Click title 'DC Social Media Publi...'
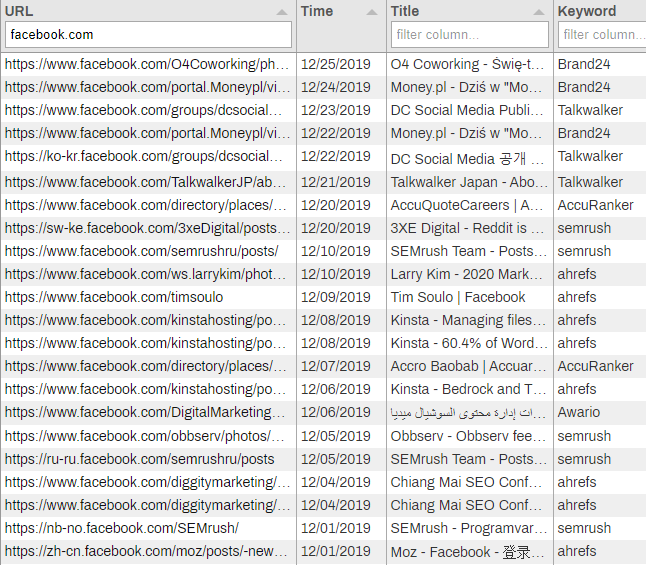 467,110
